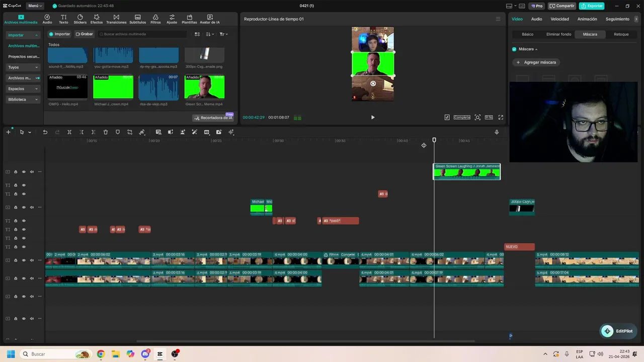
Task: Open the media sort order dropdown
Action: click(x=210, y=34)
